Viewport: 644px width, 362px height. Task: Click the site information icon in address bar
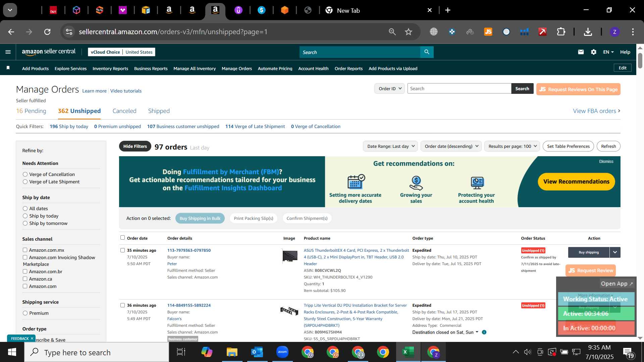69,32
